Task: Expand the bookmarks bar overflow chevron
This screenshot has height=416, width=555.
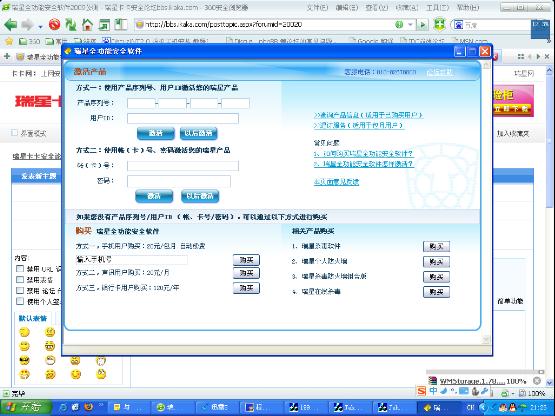Action: pos(549,41)
